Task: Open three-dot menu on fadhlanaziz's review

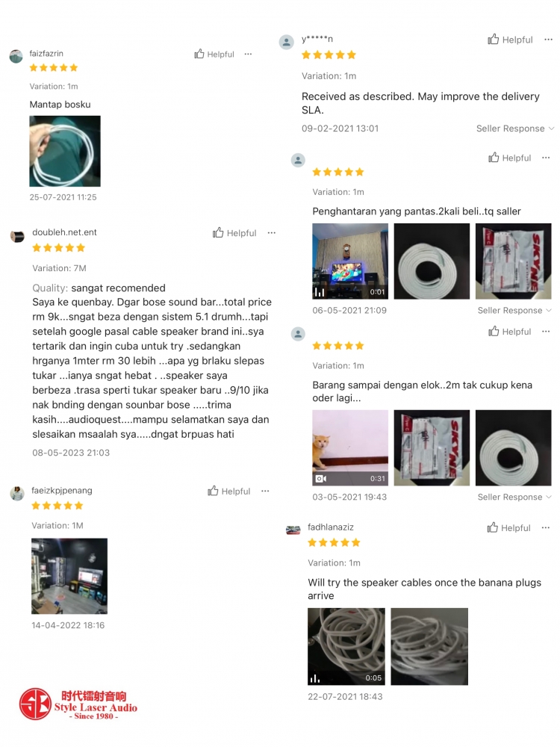Action: 546,527
